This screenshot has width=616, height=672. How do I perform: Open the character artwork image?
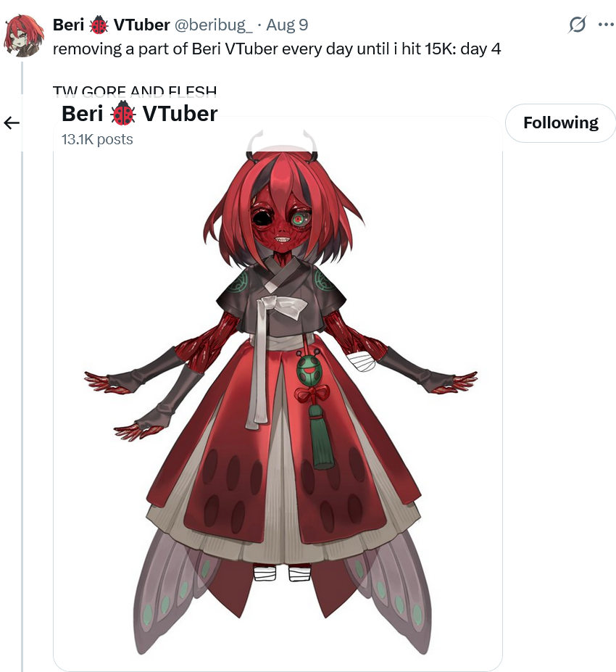click(x=278, y=394)
